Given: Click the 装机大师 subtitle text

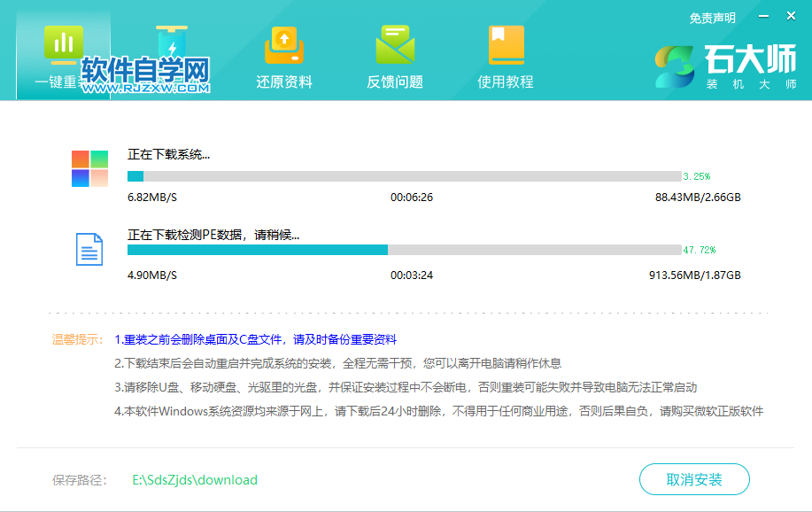Looking at the screenshot, I should coord(751,84).
